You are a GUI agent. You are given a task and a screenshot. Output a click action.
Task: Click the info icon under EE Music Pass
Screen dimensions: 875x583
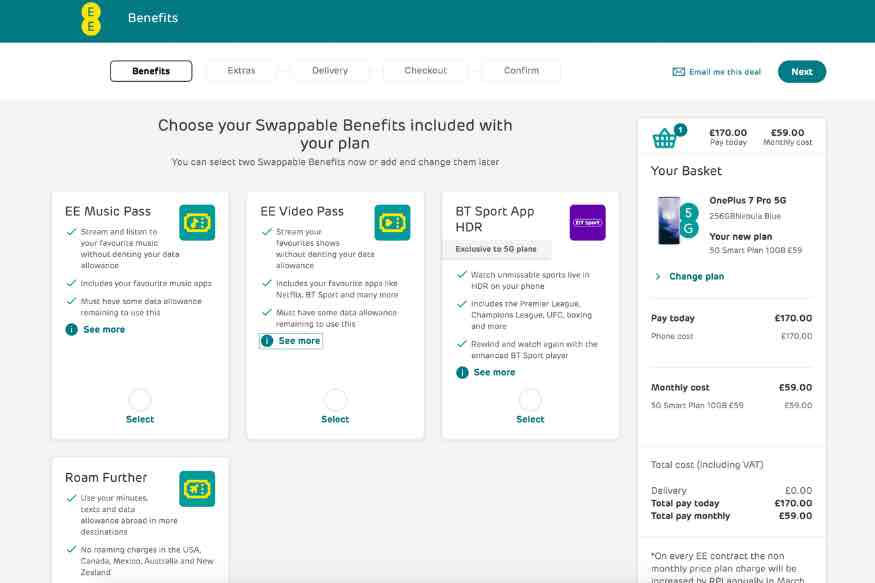71,330
